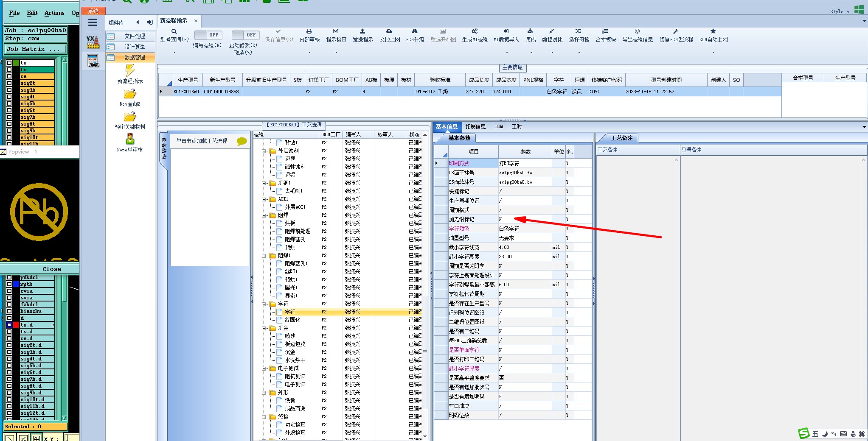
Task: Check the box for layer 'sig2t'
Action: [9, 83]
